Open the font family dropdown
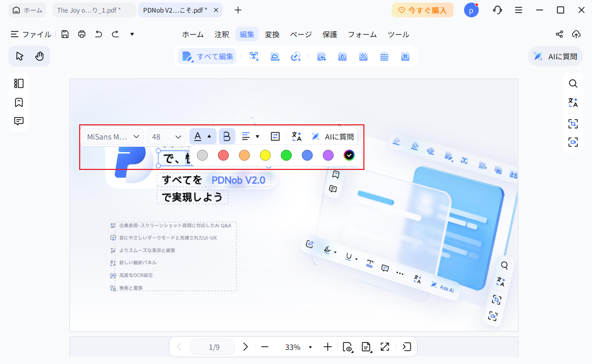Image resolution: width=592 pixels, height=364 pixels. pos(112,136)
